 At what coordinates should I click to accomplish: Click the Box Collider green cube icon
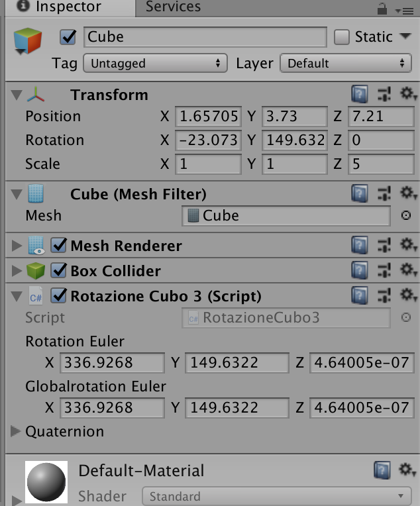(x=36, y=270)
